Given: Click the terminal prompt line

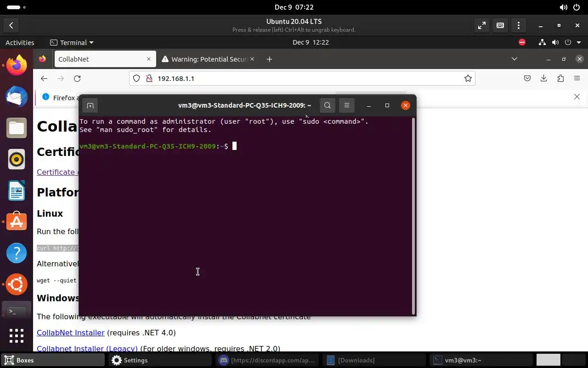Looking at the screenshot, I should tap(158, 146).
